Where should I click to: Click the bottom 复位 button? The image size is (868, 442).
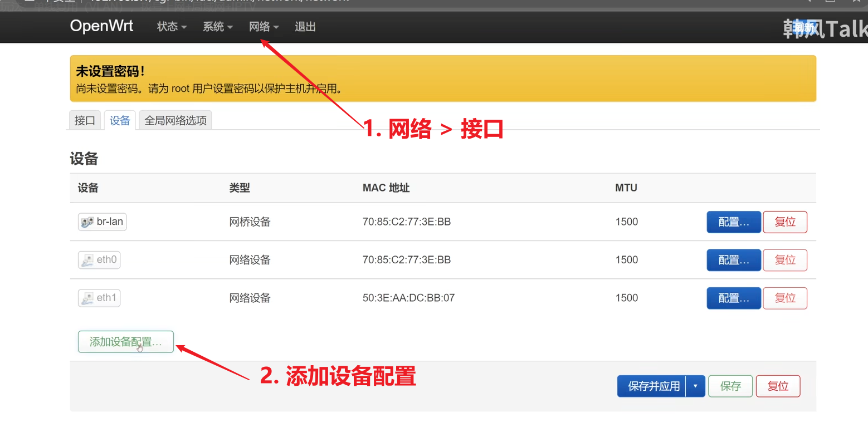click(x=778, y=386)
